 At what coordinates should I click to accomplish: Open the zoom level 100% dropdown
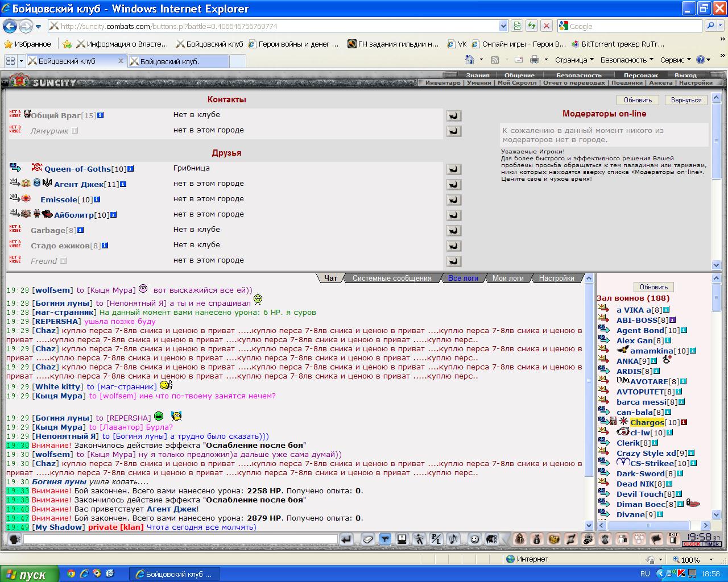(710, 560)
